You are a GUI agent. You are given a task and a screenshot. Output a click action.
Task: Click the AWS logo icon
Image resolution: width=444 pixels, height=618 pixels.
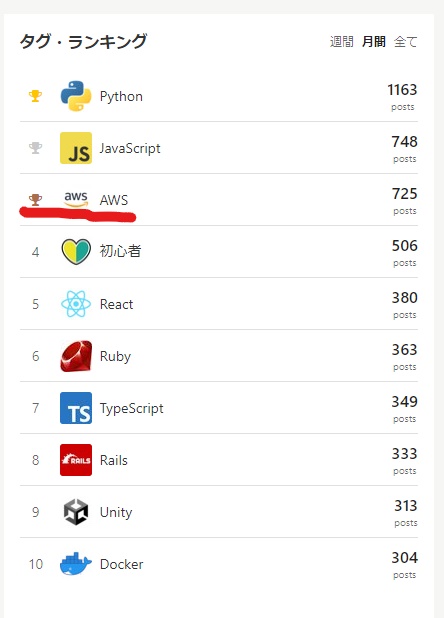pos(76,199)
